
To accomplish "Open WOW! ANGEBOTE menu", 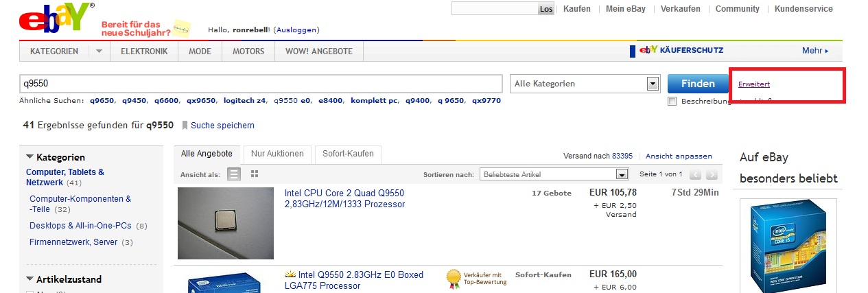I will pos(319,51).
